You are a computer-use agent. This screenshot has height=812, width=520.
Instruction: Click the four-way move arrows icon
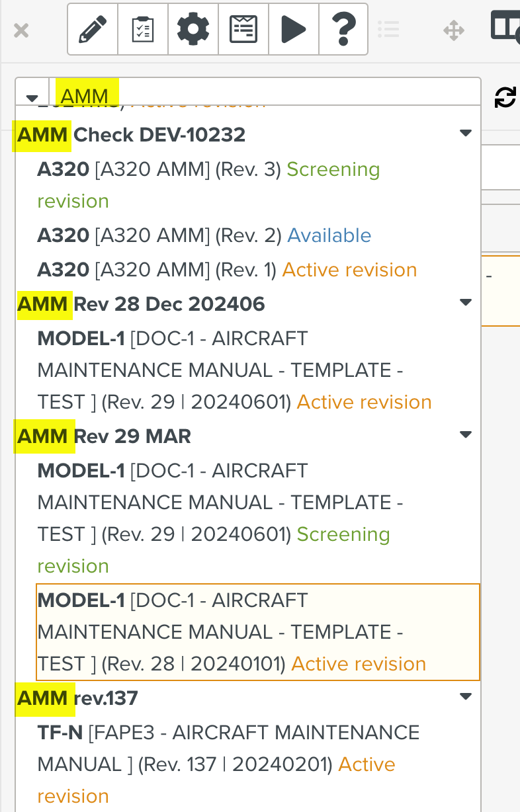(454, 30)
